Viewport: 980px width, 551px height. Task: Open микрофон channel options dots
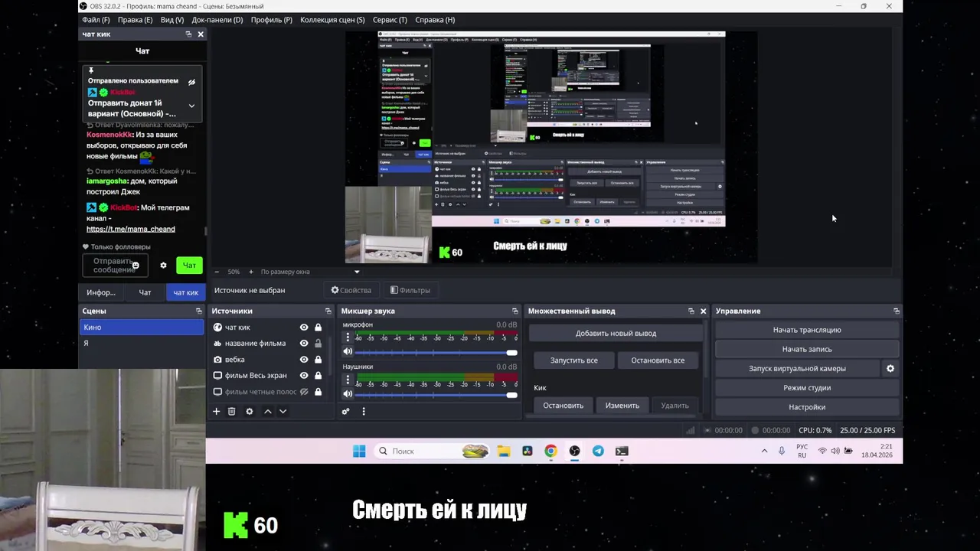coord(348,337)
